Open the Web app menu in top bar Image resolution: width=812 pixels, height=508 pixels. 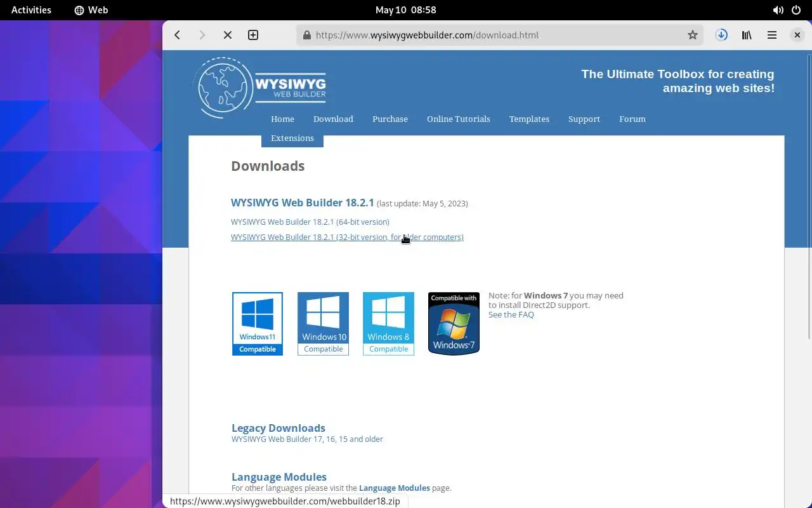(x=91, y=10)
